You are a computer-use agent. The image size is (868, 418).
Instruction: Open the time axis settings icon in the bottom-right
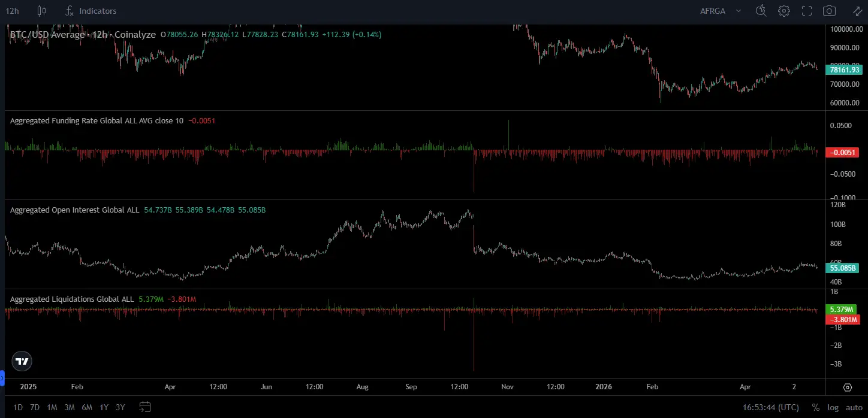tap(848, 387)
